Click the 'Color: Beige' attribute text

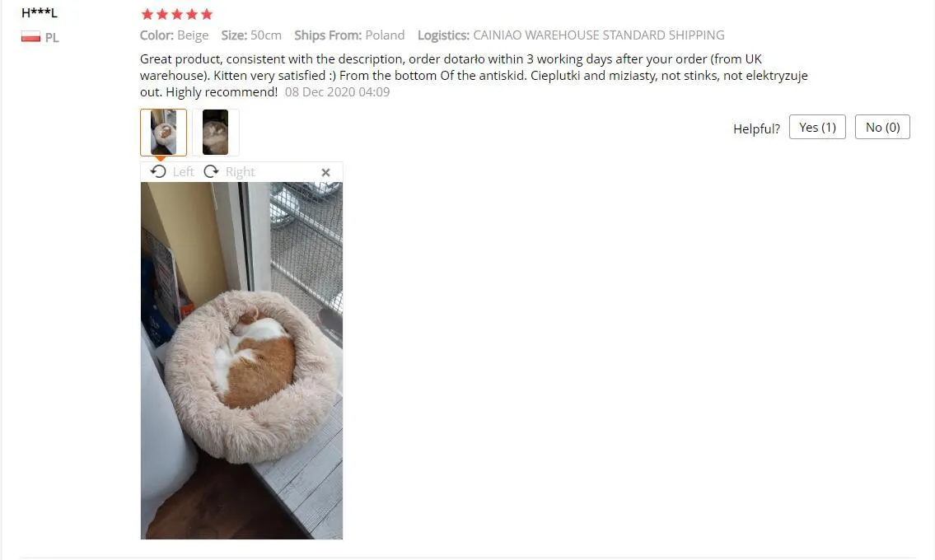(x=174, y=35)
